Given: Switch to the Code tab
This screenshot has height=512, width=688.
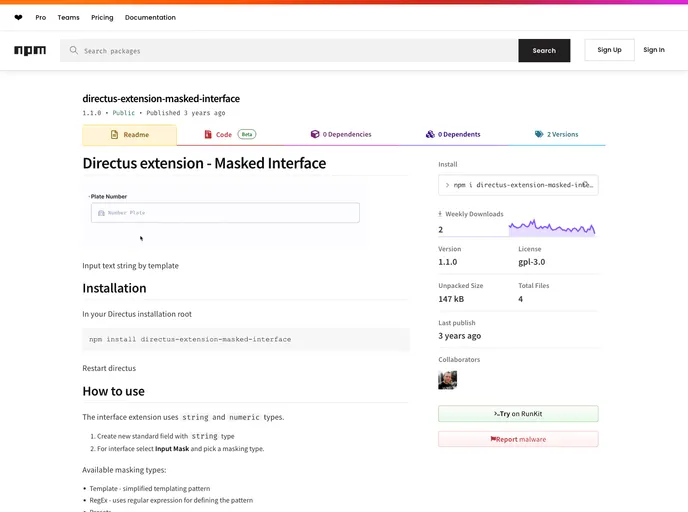Looking at the screenshot, I should (230, 134).
